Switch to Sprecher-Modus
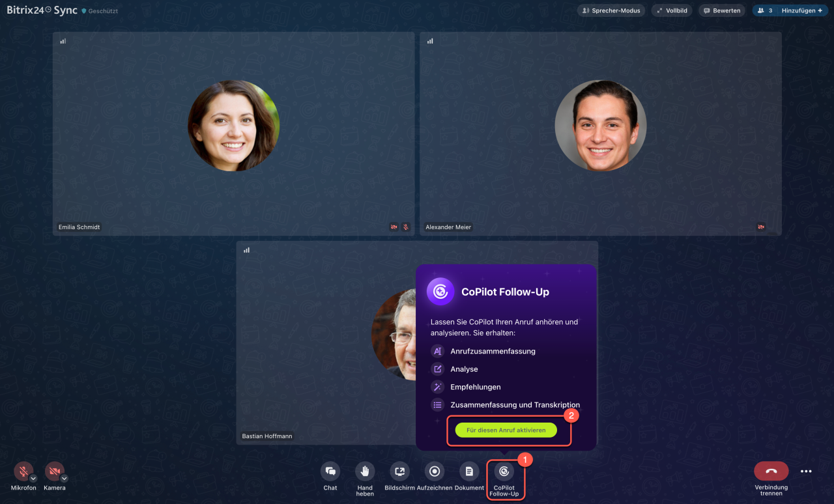The height and width of the screenshot is (504, 834). tap(611, 10)
